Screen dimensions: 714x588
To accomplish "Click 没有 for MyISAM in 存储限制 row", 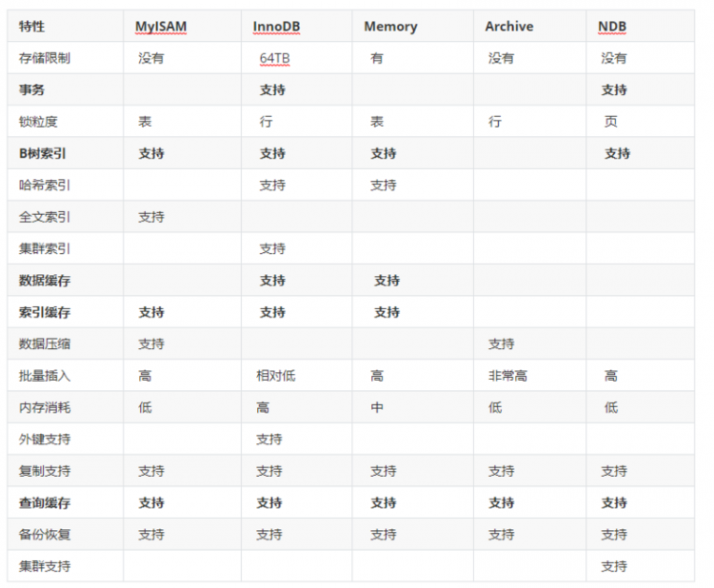I will [151, 58].
